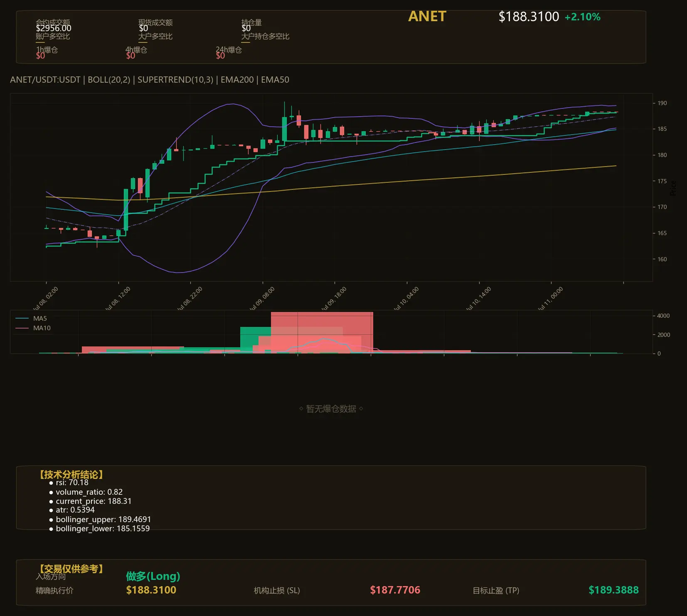Click the 账户多空比 label
Viewport: 687px width, 616px height.
tap(53, 36)
